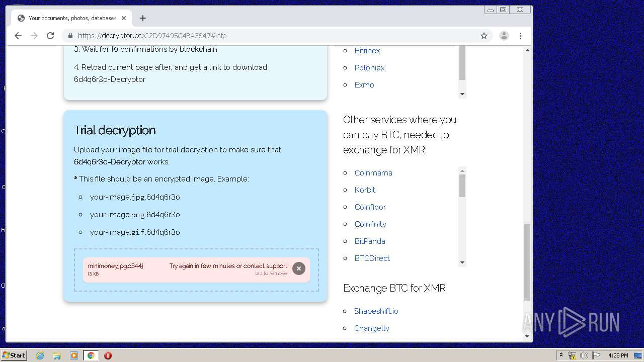Open Windows Media Player from taskbar

74,355
